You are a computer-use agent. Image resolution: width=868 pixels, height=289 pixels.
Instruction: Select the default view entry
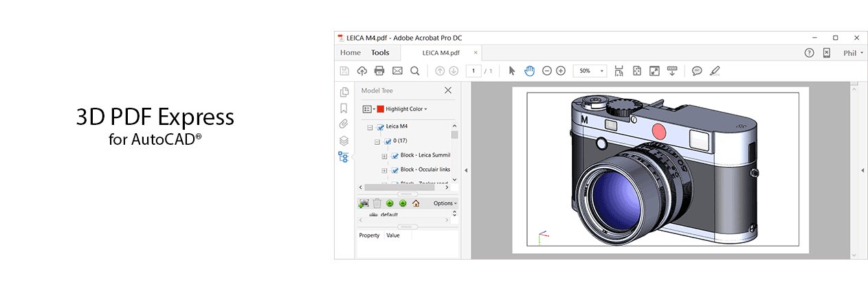389,215
